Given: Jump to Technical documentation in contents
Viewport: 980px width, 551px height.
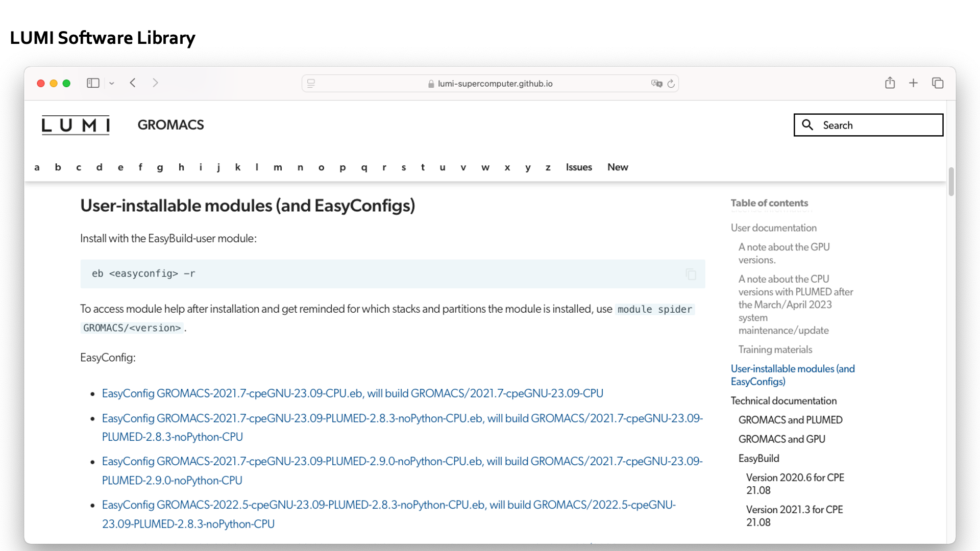Looking at the screenshot, I should (x=783, y=401).
